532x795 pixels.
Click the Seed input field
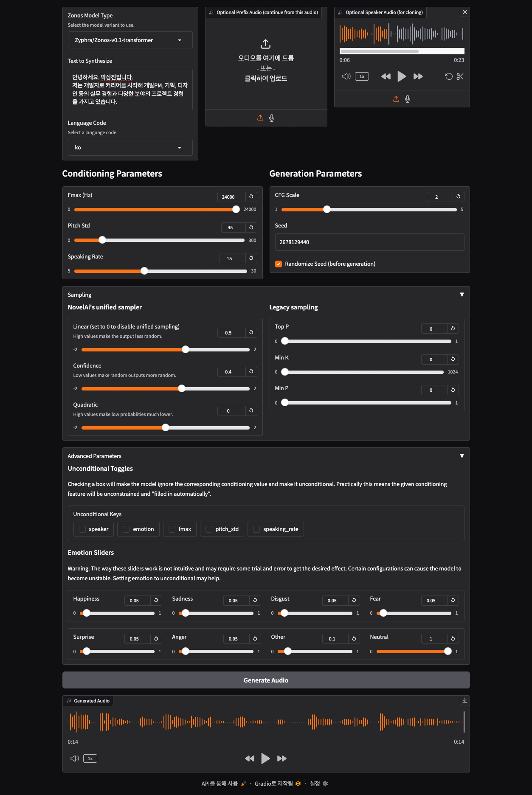pyautogui.click(x=369, y=242)
